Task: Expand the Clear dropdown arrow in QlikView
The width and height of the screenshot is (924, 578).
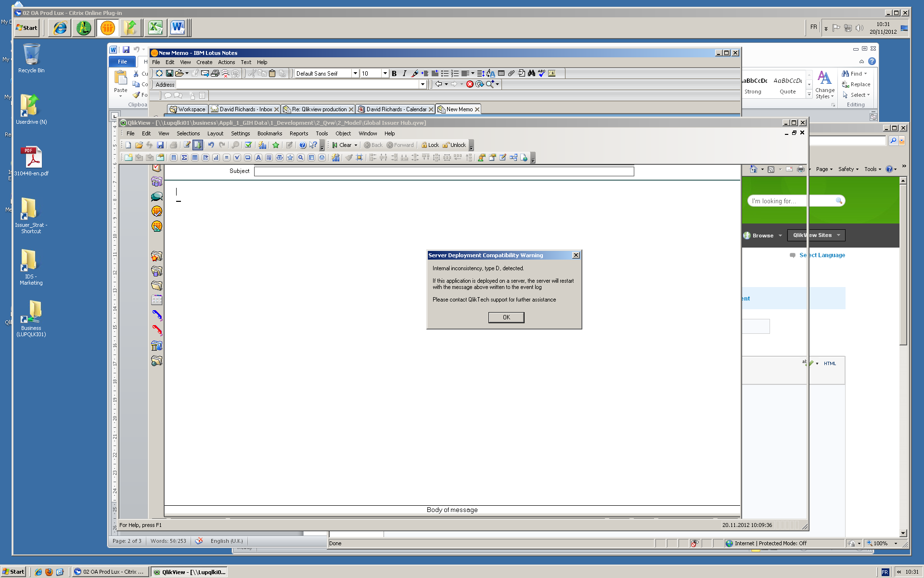Action: pos(356,145)
